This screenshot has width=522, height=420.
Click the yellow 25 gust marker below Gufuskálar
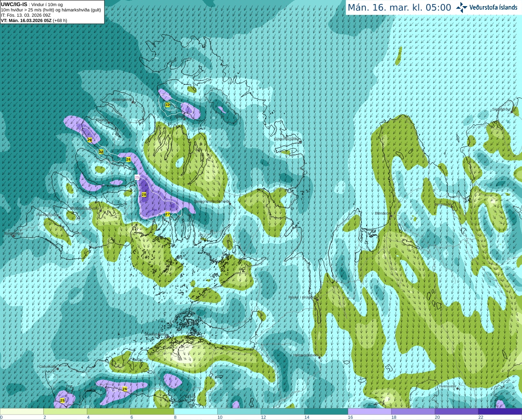click(x=62, y=400)
